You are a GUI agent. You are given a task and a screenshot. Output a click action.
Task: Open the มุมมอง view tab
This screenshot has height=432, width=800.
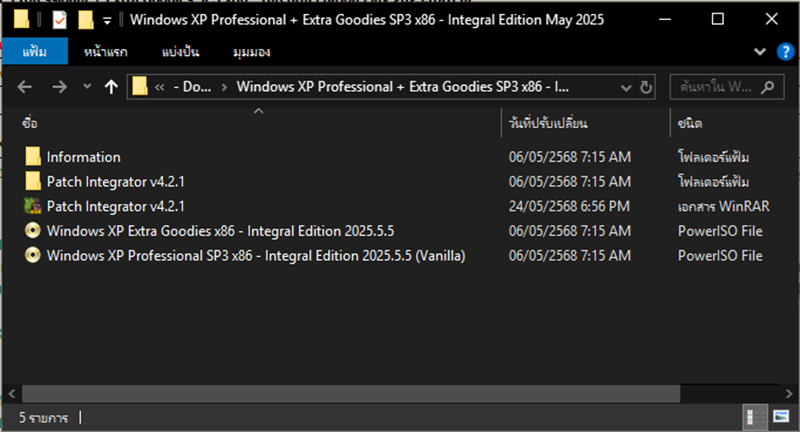252,52
